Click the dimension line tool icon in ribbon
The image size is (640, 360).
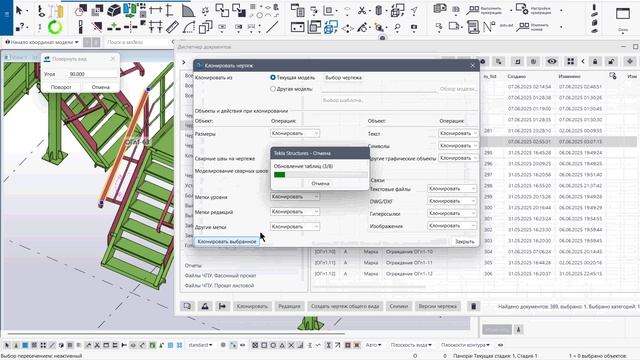pyautogui.click(x=156, y=11)
